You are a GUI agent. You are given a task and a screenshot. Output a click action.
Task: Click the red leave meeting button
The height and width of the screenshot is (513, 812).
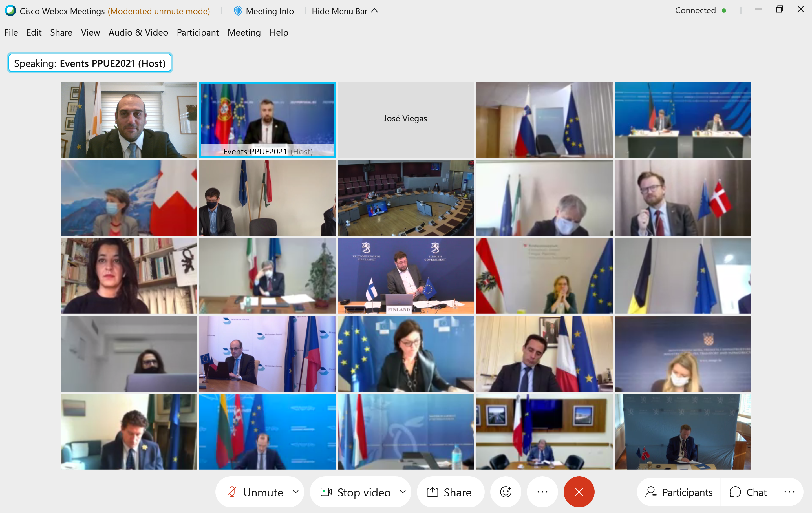pos(579,492)
